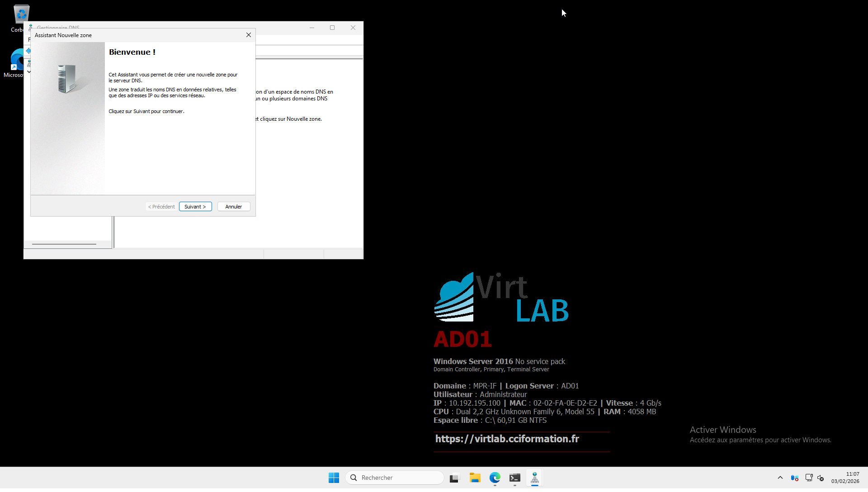Minimize the Gestionnaire DNS window
This screenshot has width=868, height=492.
312,28
